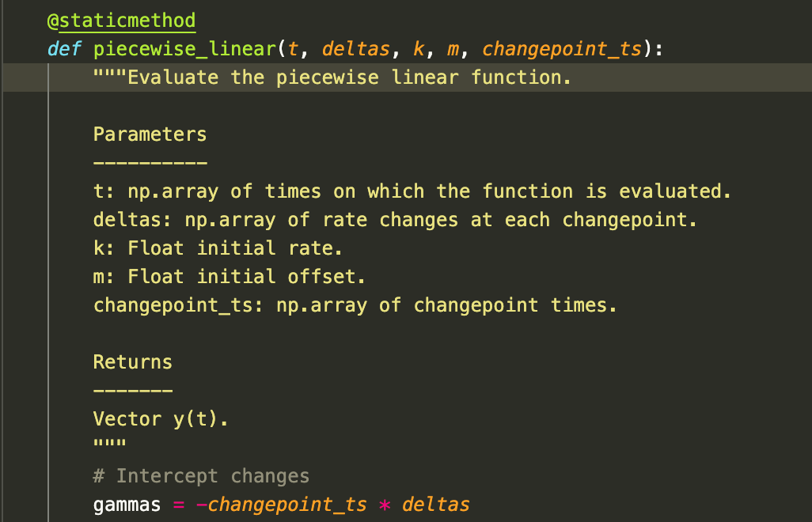Click the Vector y(t). text

tap(161, 419)
